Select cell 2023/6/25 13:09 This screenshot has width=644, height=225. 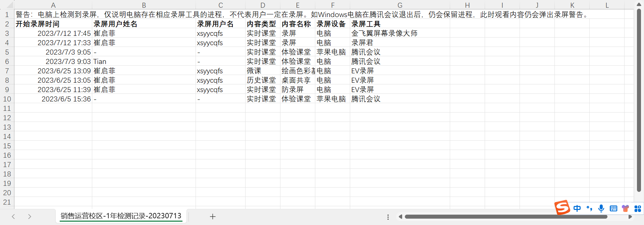53,71
